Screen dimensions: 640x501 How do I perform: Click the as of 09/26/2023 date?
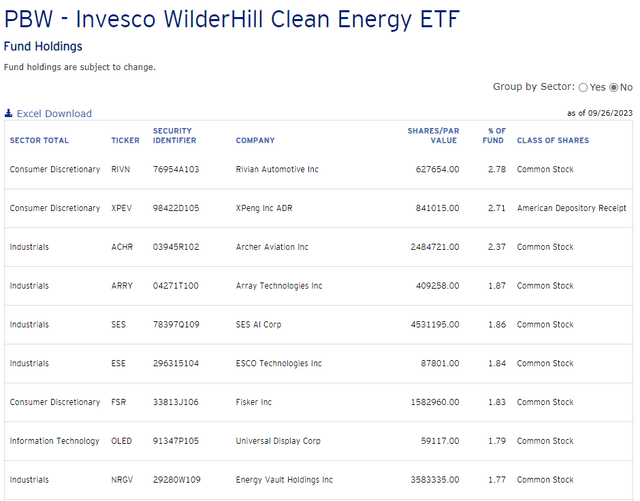coord(600,113)
